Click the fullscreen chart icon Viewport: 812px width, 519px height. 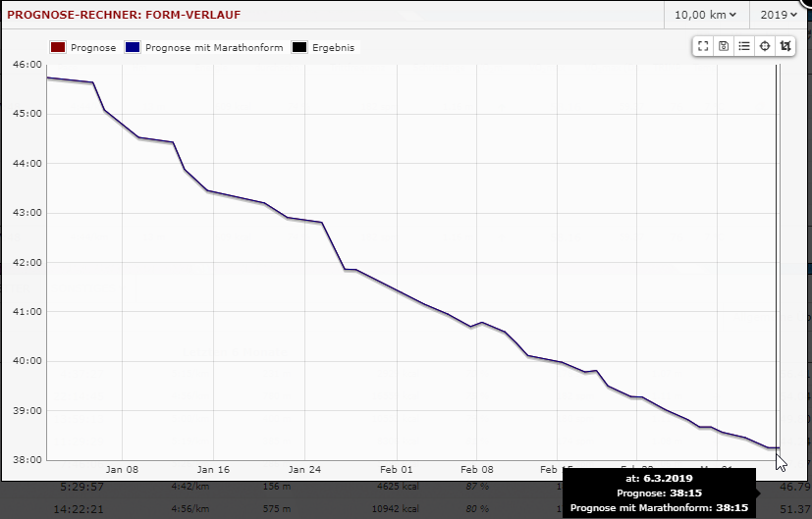703,46
